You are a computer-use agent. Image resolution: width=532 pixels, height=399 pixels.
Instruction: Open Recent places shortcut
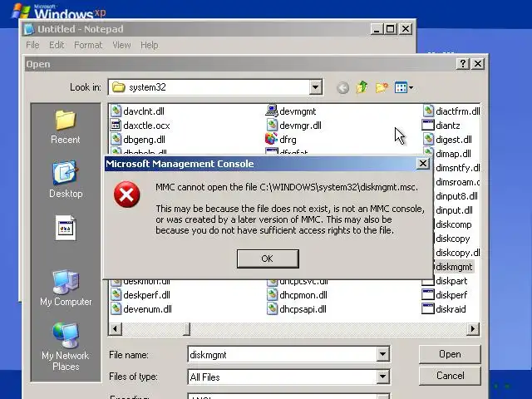tap(65, 127)
